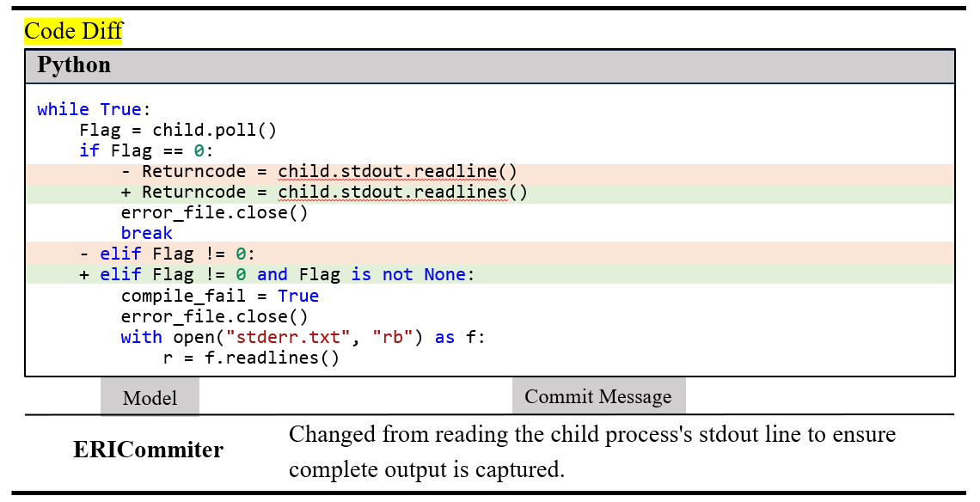980x502 pixels.
Task: Click the 'if Flag == 0:' statement
Action: [146, 150]
